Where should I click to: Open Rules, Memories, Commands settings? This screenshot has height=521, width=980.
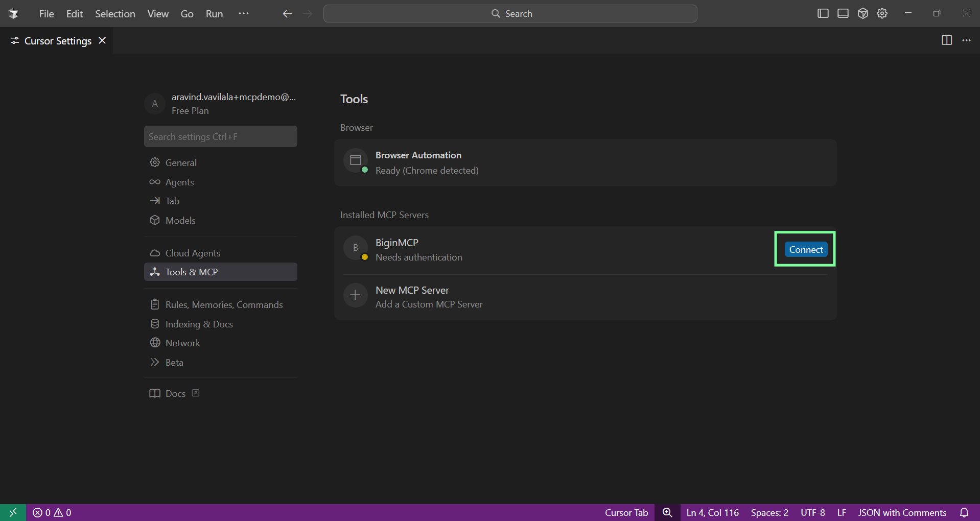click(223, 304)
